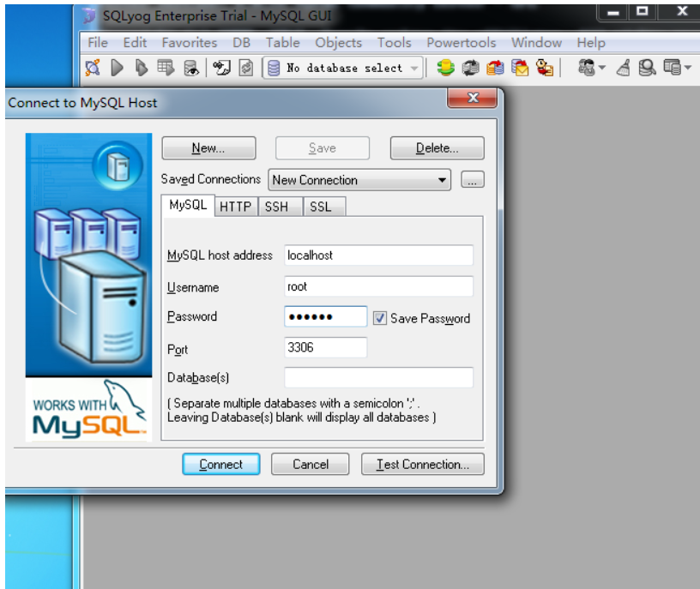Open the Saved Connections combo box

(359, 180)
